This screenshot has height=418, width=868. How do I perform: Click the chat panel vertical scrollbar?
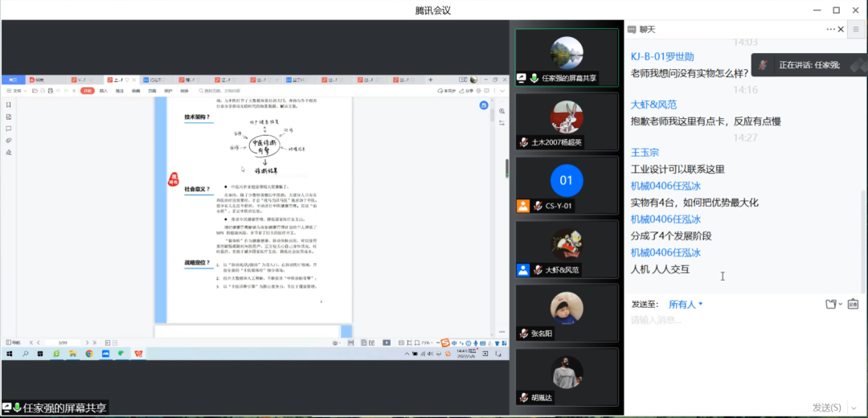[x=863, y=241]
